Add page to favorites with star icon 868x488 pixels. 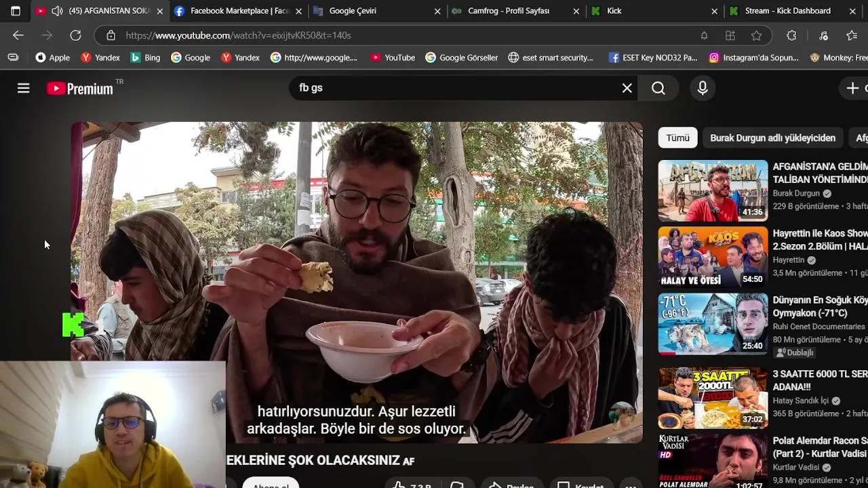point(756,35)
